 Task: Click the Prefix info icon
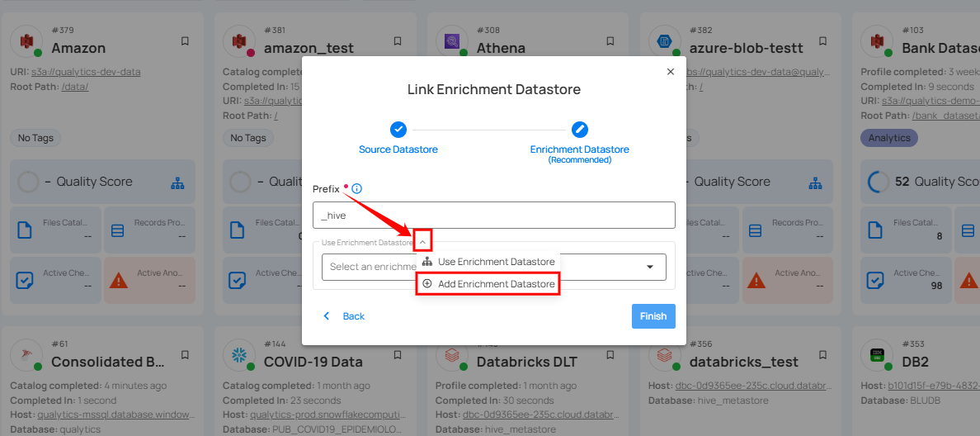(356, 189)
